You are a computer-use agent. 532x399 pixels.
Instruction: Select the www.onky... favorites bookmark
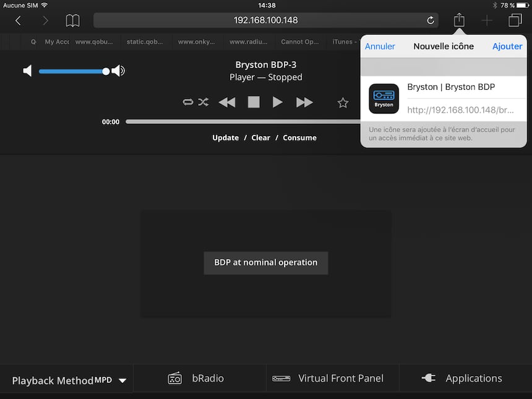coord(197,41)
